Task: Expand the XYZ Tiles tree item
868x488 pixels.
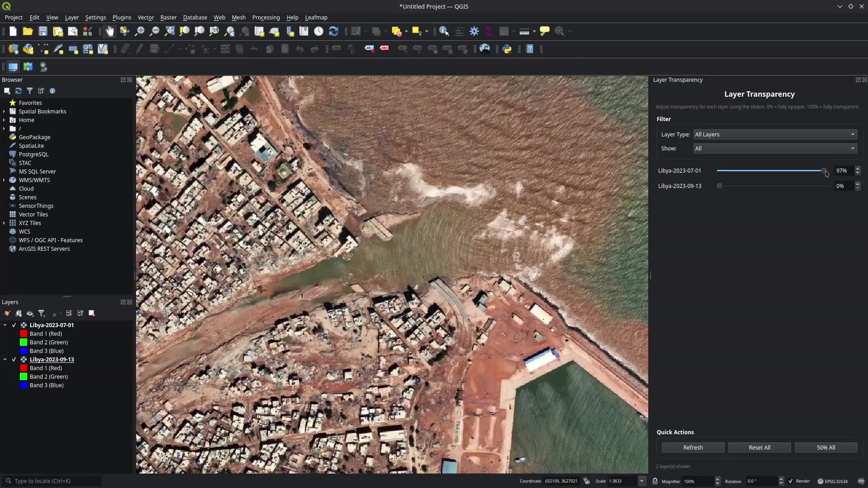Action: 4,223
